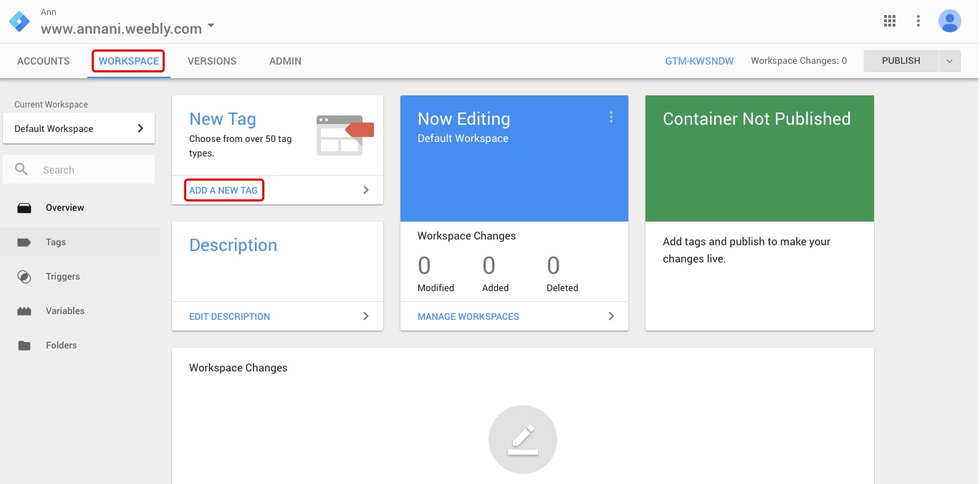Select Folders in the sidebar
The image size is (980, 484).
pyautogui.click(x=80, y=346)
